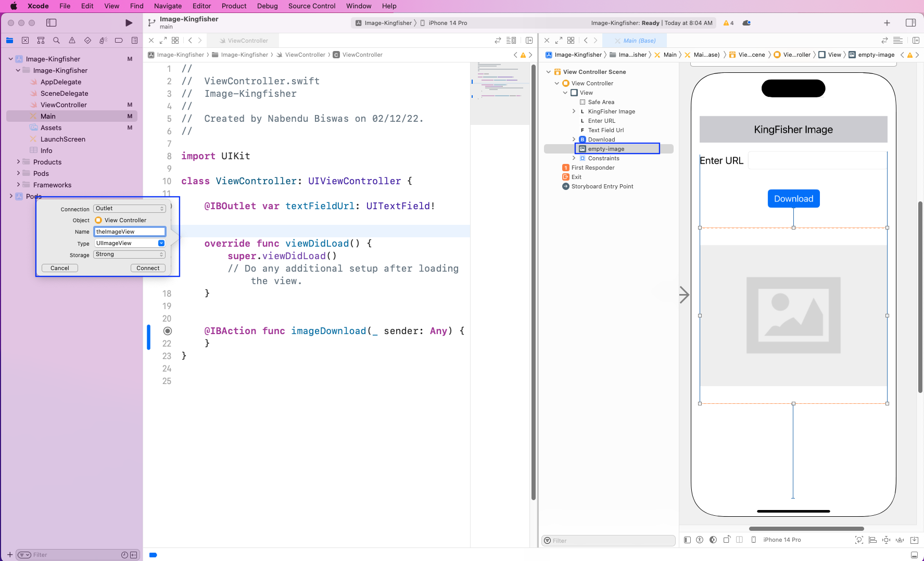The image size is (924, 561).
Task: Click the Download button on canvas
Action: pos(793,199)
